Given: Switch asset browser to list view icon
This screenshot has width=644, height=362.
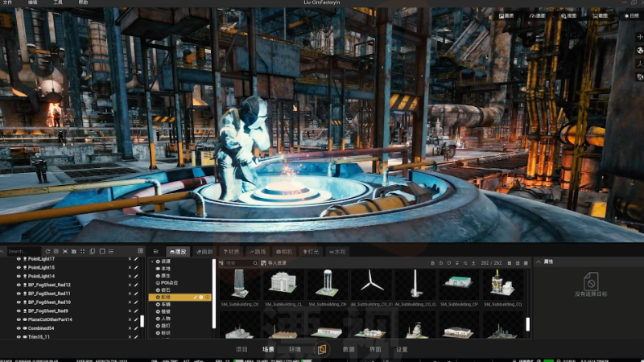Looking at the screenshot, I should point(524,263).
